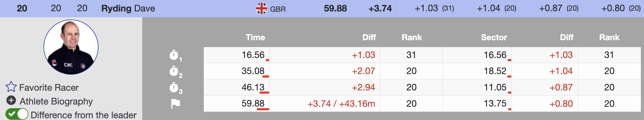Select the finish time 59.88 cell
Image resolution: width=644 pixels, height=120 pixels.
click(x=253, y=103)
